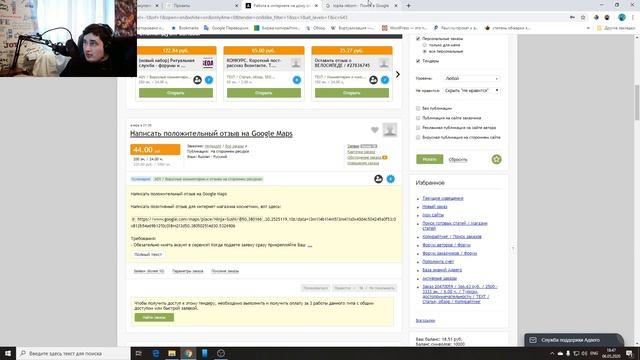Show next carousel orders with right chevron

[x=398, y=74]
